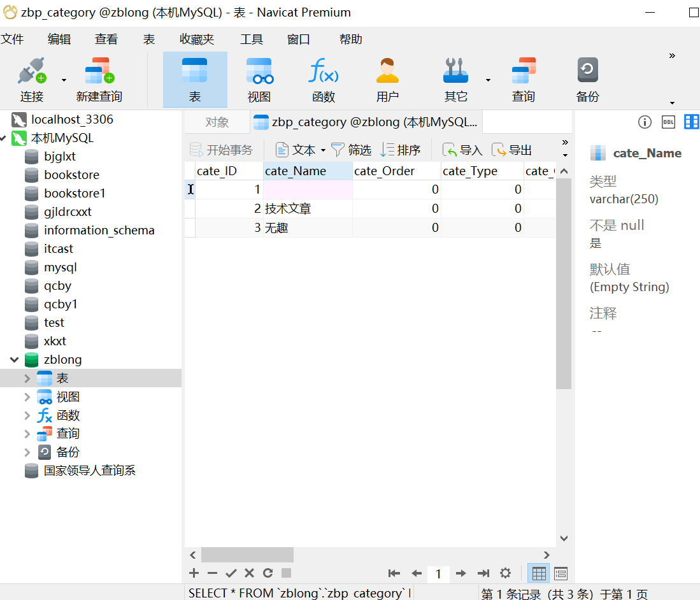Select the information_schema database
The image size is (700, 600).
[x=99, y=231]
